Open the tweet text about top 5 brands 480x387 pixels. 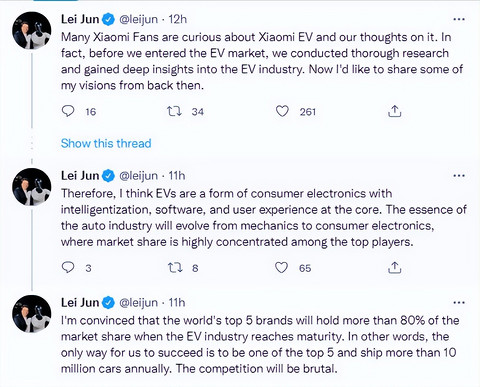(260, 344)
